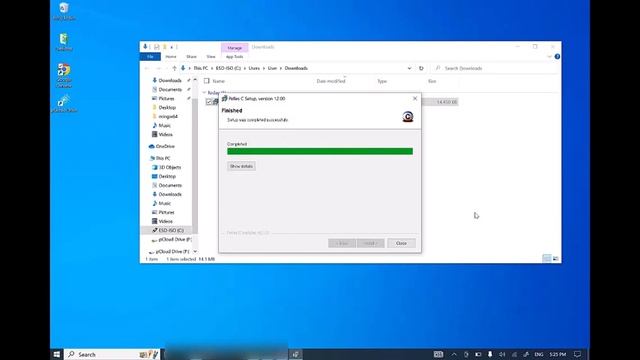Click the Show details button in setup
The image size is (640, 360).
point(241,166)
